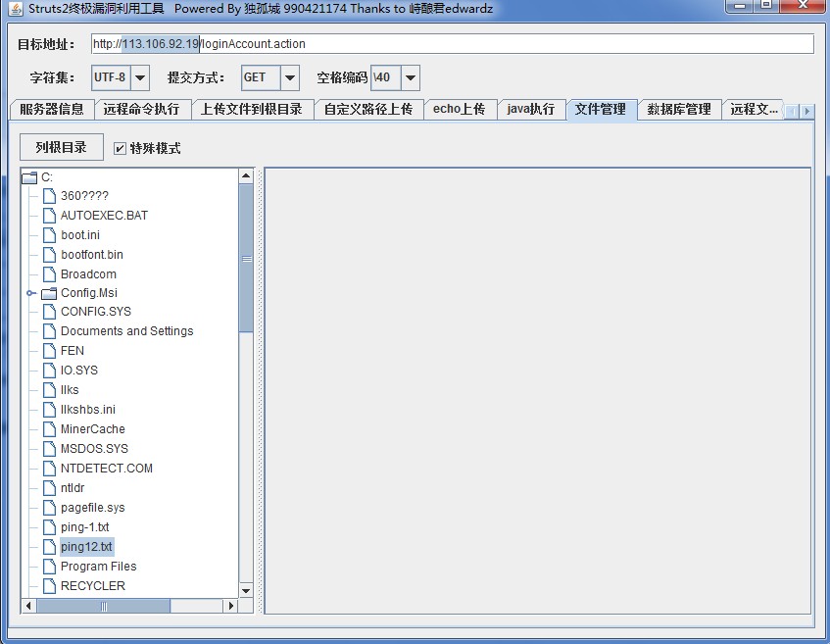The height and width of the screenshot is (644, 830).
Task: Open the 字符集 UTF-8 dropdown
Action: [140, 77]
